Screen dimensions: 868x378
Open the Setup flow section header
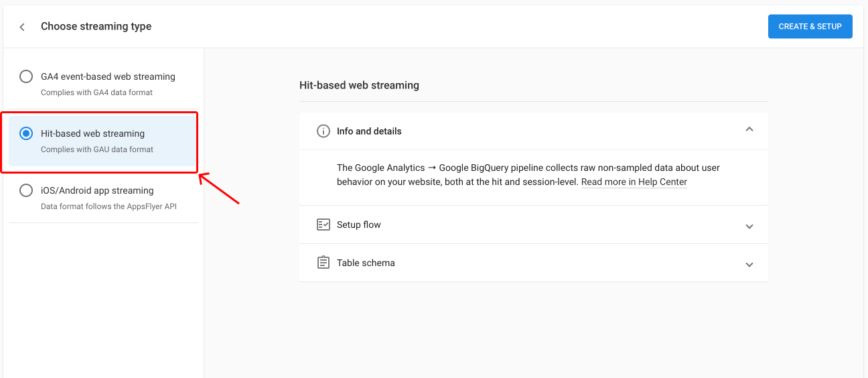(534, 225)
